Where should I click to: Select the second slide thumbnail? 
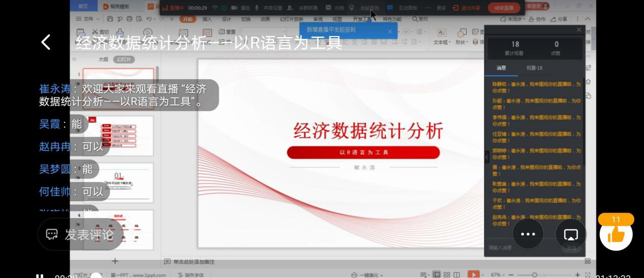125,136
